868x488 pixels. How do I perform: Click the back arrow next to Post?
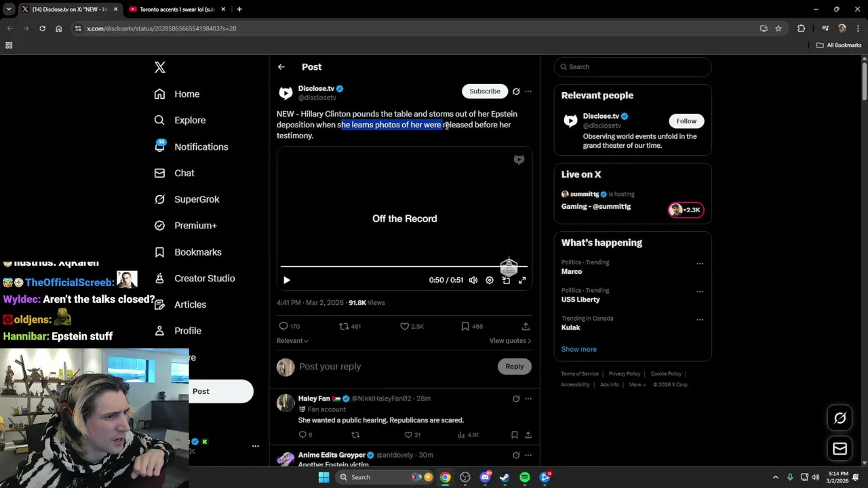281,67
